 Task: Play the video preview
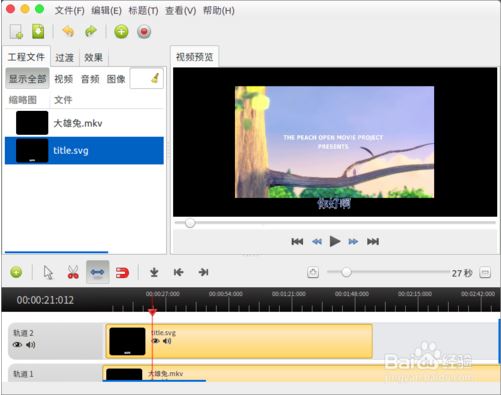tap(335, 241)
